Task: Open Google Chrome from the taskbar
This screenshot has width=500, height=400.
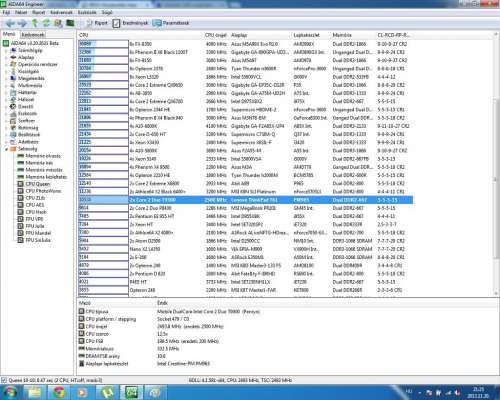Action: pos(59,392)
